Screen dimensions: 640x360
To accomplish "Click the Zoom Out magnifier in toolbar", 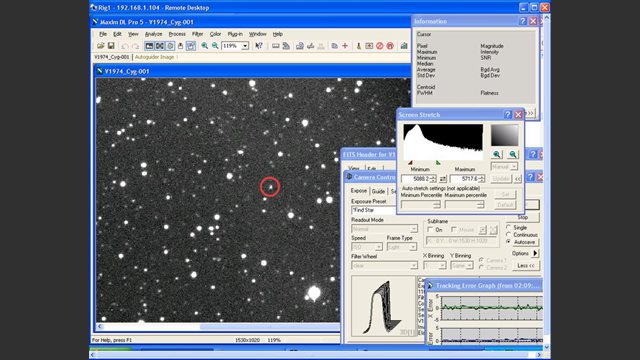I will (x=215, y=46).
